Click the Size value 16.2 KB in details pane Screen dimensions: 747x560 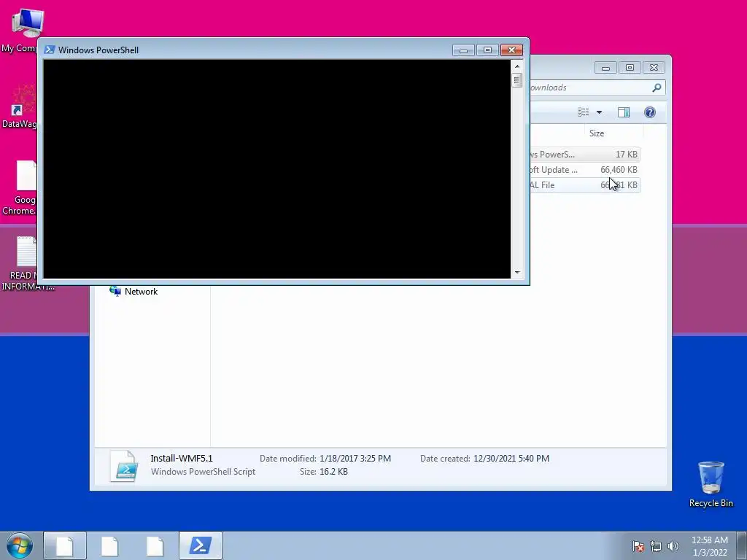(333, 472)
